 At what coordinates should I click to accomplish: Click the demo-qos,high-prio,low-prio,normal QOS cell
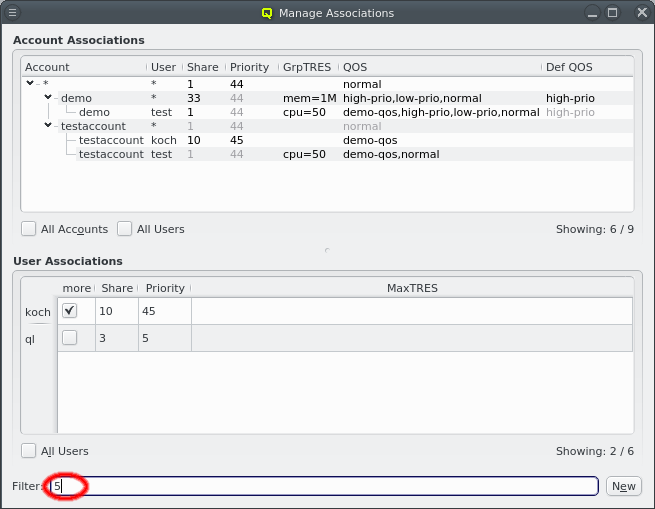441,112
